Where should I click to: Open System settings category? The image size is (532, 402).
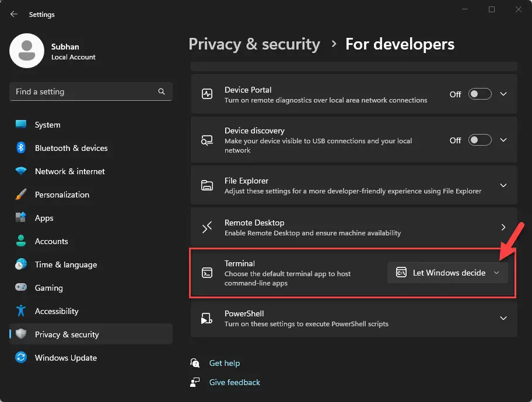(91, 125)
